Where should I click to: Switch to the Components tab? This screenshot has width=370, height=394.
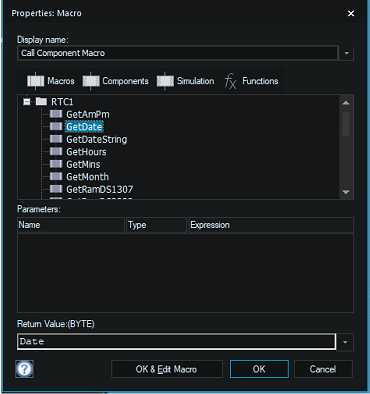click(x=115, y=81)
